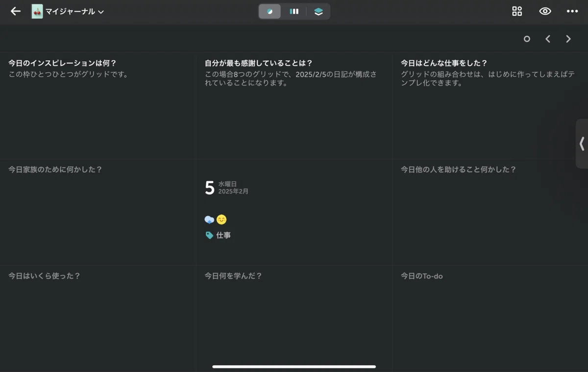Viewport: 588px width, 372px height.
Task: Change the cloud weather icon
Action: (x=209, y=220)
